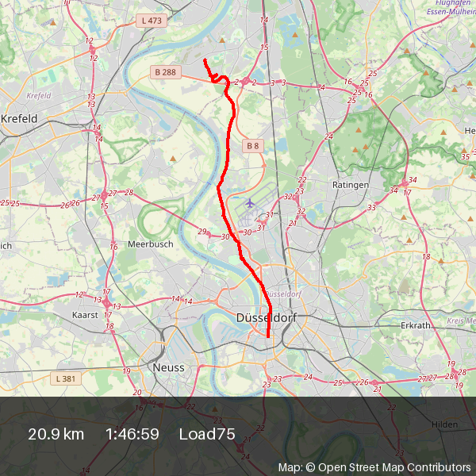Click the Neuss city label
The height and width of the screenshot is (476, 476).
[168, 367]
